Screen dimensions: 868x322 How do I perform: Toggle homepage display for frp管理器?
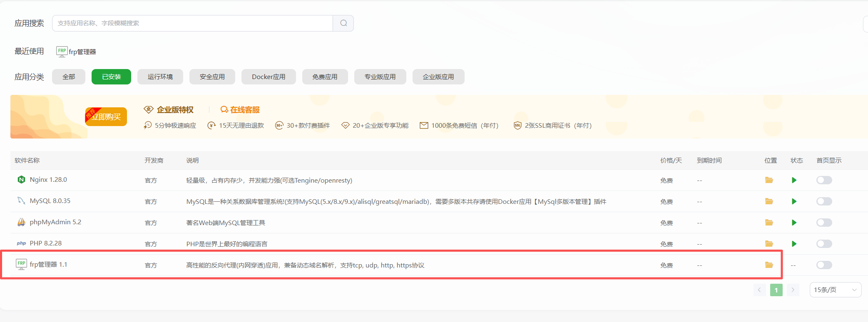pos(824,265)
